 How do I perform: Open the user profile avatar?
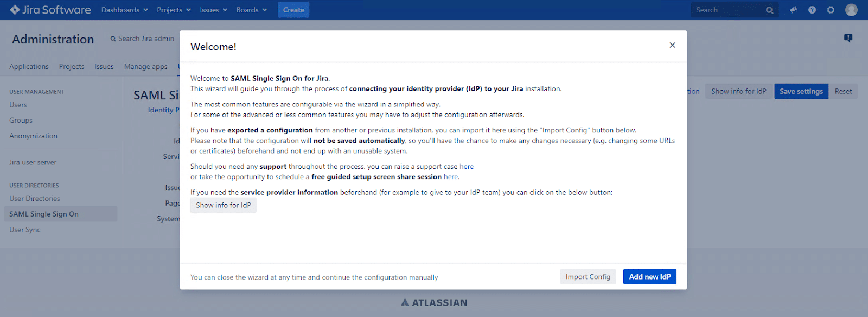(851, 10)
